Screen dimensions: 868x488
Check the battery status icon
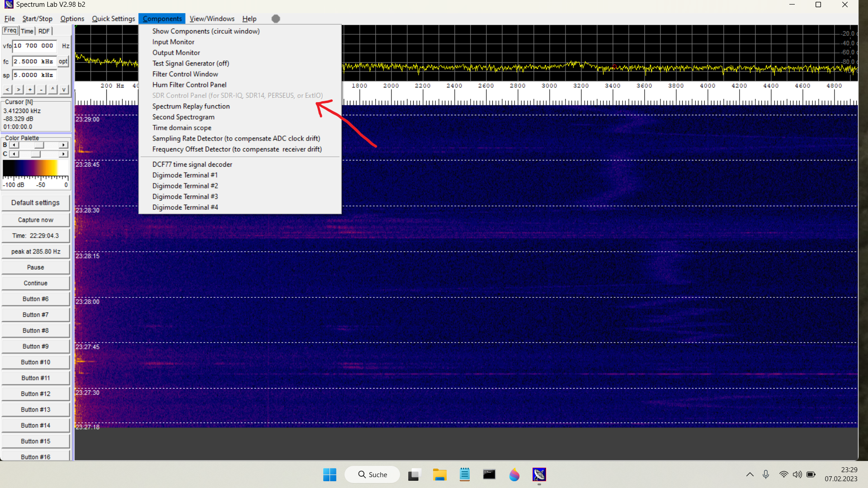coord(811,474)
